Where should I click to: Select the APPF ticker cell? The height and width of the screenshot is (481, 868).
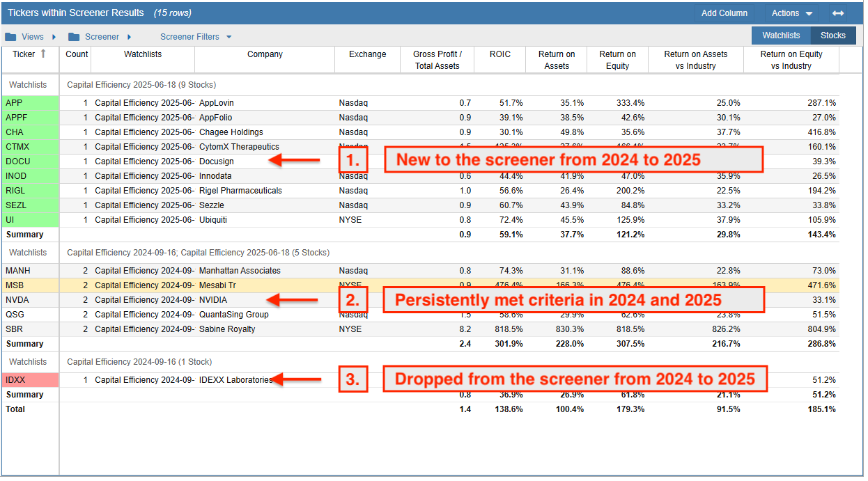click(31, 118)
